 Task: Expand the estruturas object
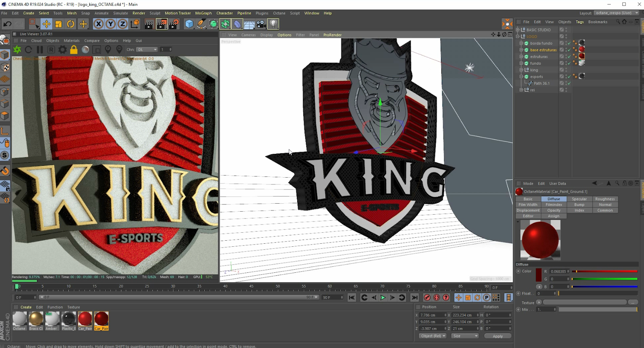[x=521, y=57]
